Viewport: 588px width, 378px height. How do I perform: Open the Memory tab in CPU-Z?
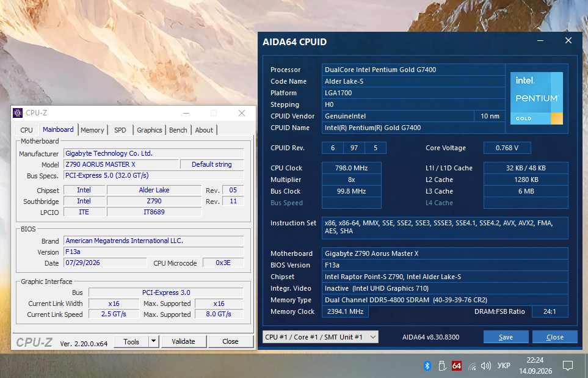click(x=92, y=130)
